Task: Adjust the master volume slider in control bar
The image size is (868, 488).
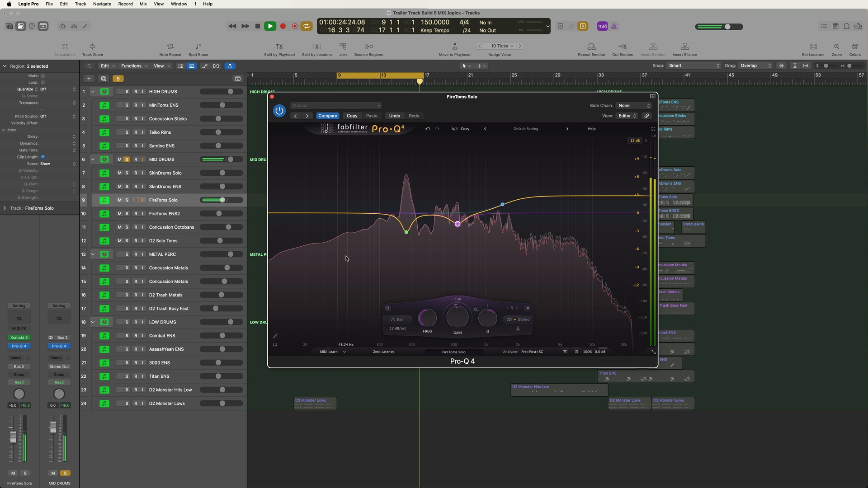Action: [719, 27]
